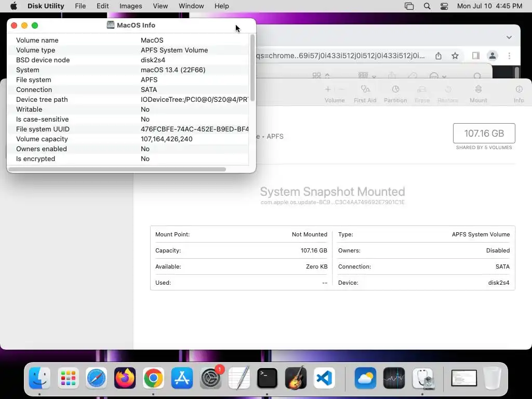This screenshot has width=532, height=399.
Task: Open the Trash from the Dock
Action: (x=493, y=378)
